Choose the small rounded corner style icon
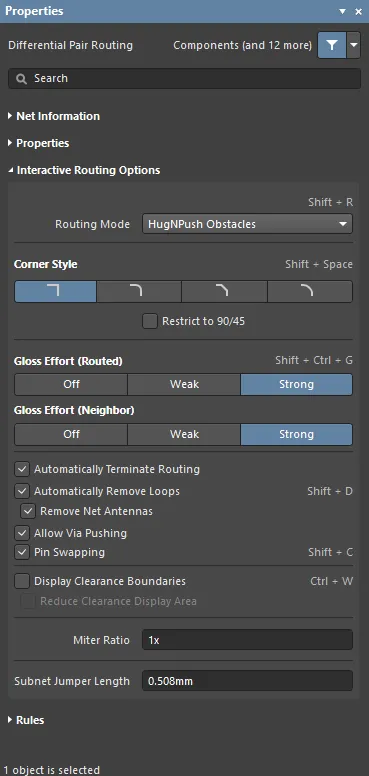Image resolution: width=369 pixels, height=776 pixels. point(139,291)
